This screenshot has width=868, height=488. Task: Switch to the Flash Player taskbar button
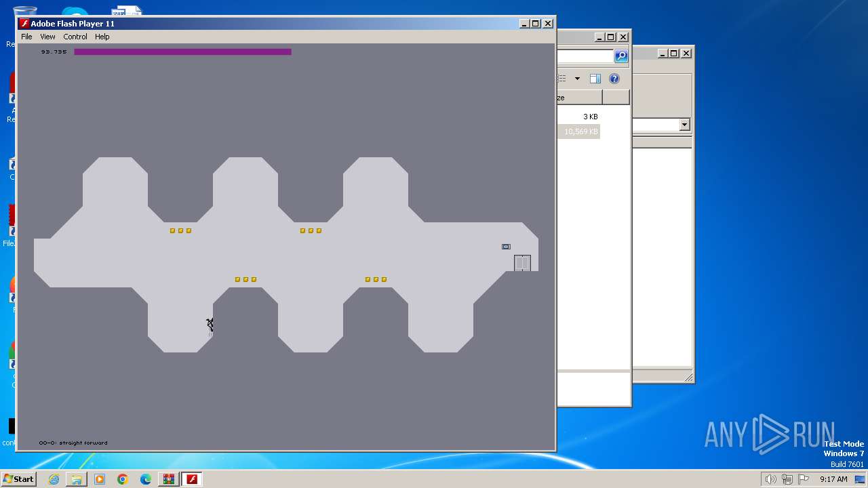click(x=192, y=479)
